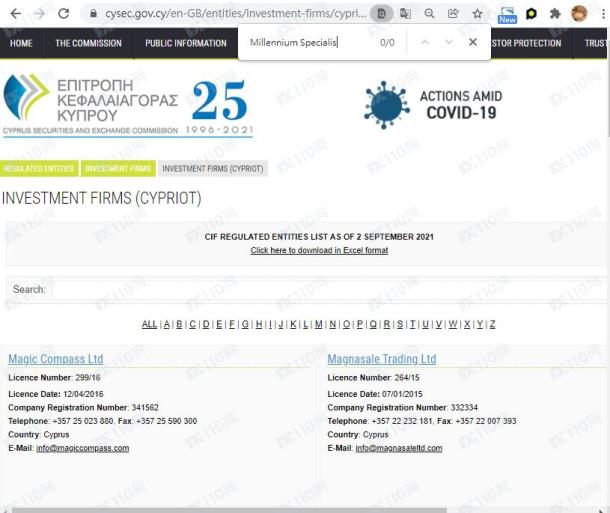Filter firms by letter R
This screenshot has width=610, height=513.
pos(386,324)
